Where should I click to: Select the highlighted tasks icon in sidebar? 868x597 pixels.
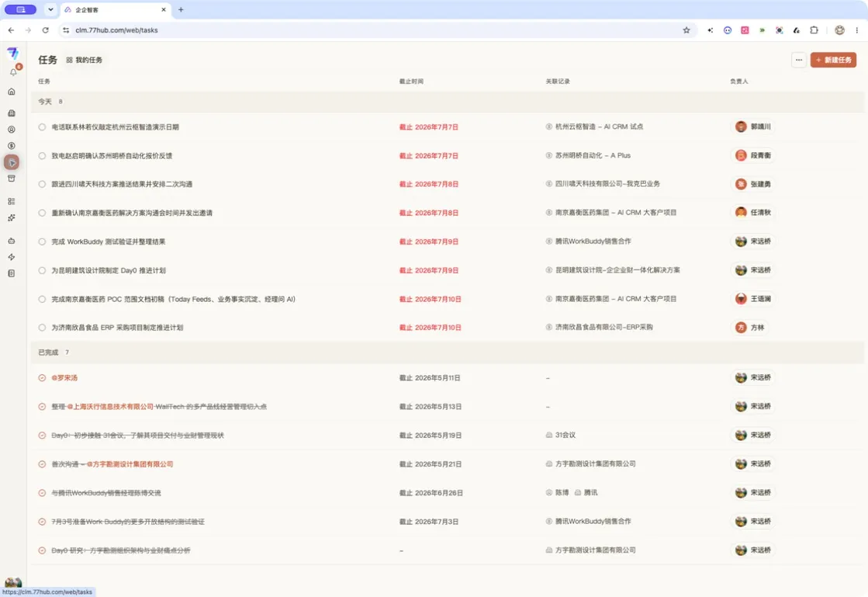click(x=12, y=162)
